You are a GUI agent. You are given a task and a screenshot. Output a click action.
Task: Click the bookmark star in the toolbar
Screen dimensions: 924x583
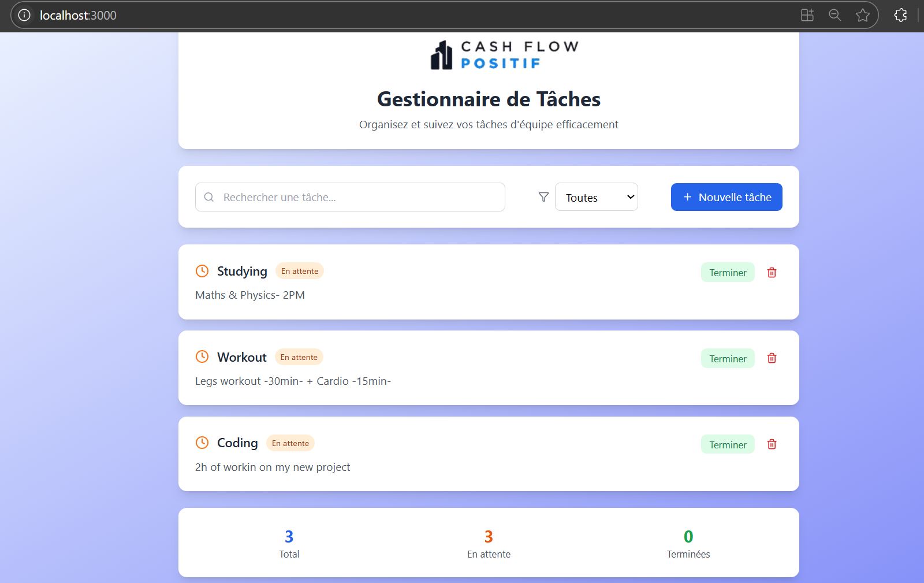click(x=863, y=15)
